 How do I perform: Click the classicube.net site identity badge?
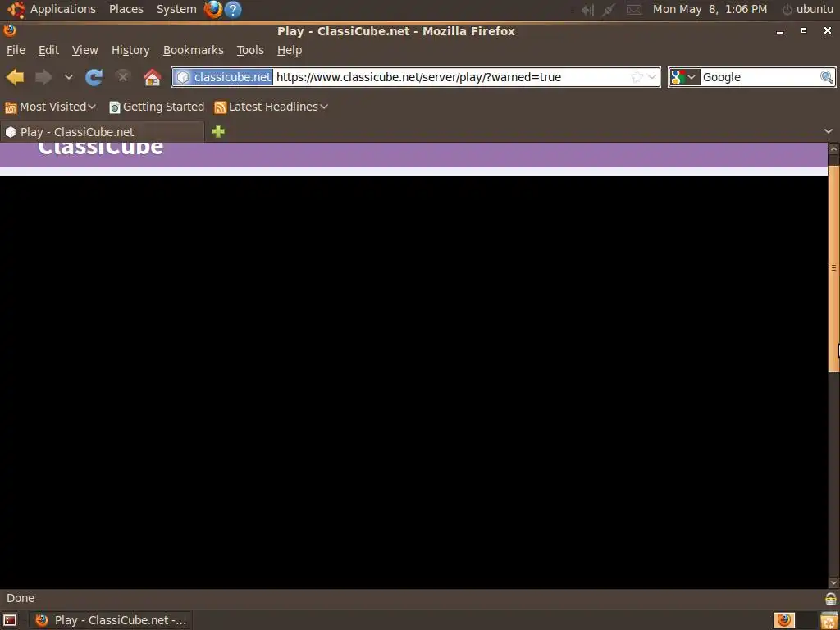point(223,77)
